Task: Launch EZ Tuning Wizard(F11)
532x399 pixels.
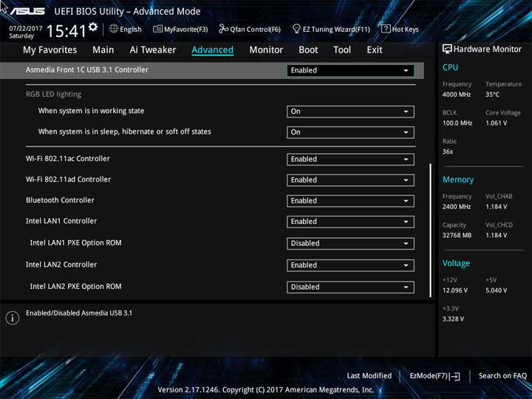Action: click(x=331, y=29)
